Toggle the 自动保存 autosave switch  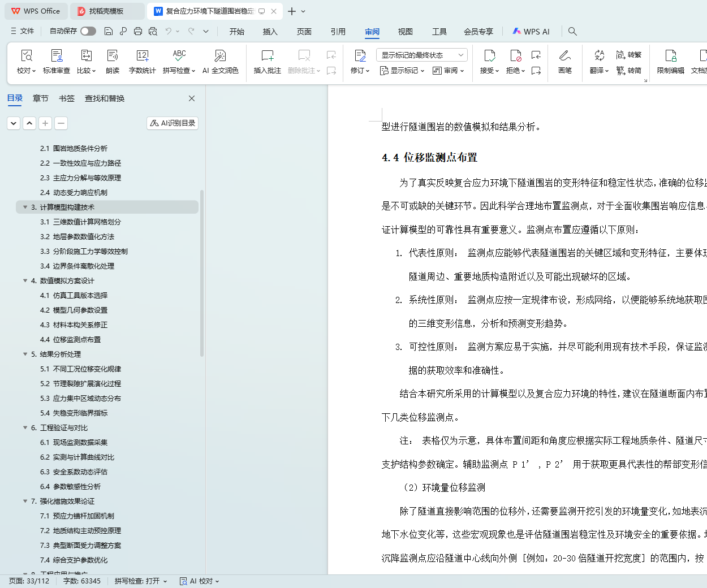point(88,31)
